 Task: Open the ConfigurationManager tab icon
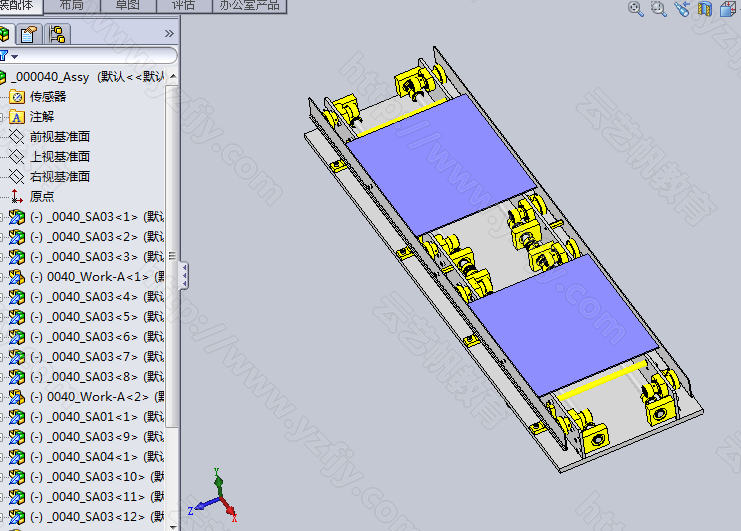click(57, 34)
